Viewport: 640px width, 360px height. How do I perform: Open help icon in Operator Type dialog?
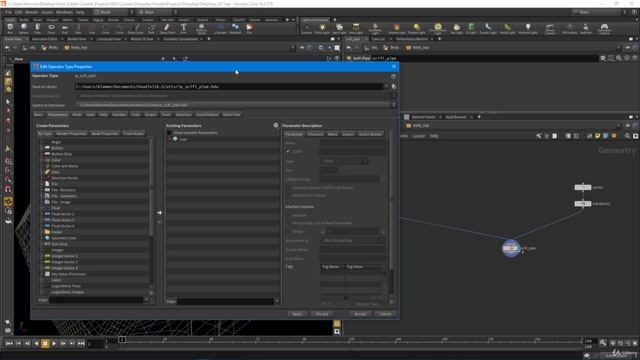(x=393, y=76)
